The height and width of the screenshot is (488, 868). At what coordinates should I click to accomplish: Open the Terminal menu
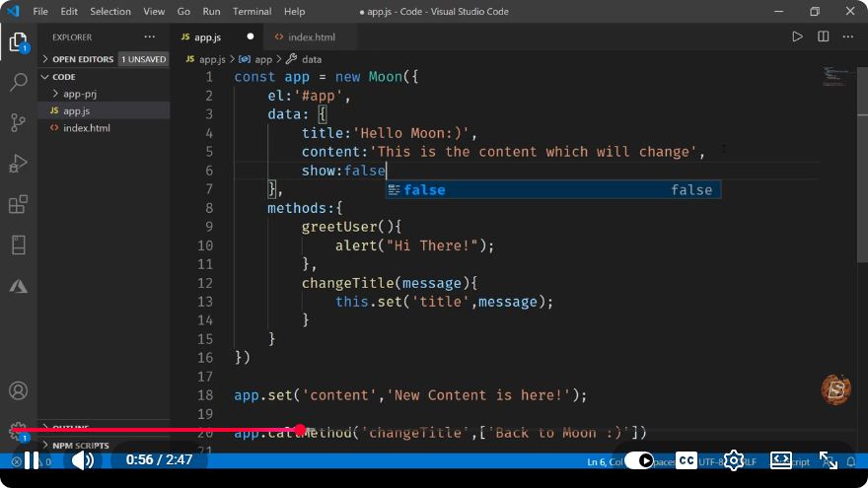pos(252,11)
